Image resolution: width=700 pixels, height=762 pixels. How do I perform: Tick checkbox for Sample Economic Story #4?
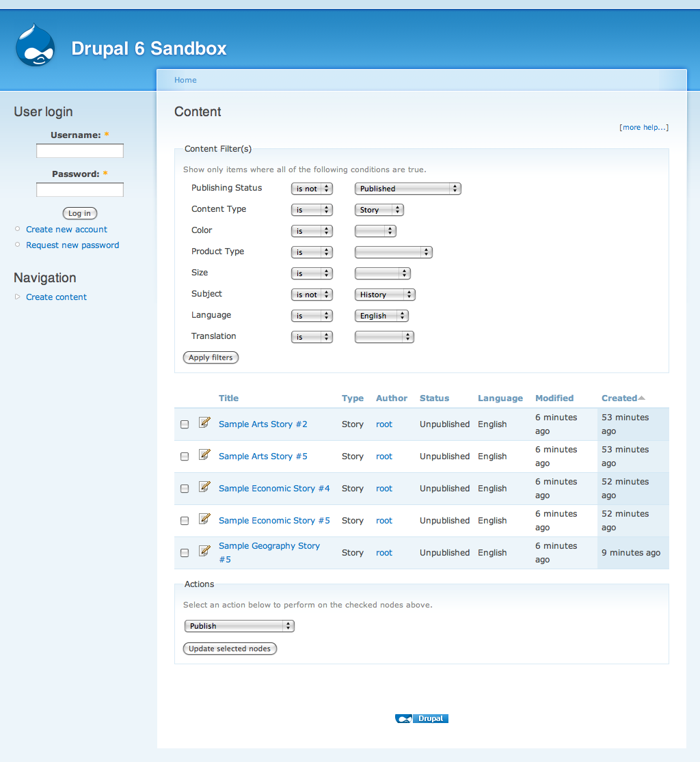[185, 489]
